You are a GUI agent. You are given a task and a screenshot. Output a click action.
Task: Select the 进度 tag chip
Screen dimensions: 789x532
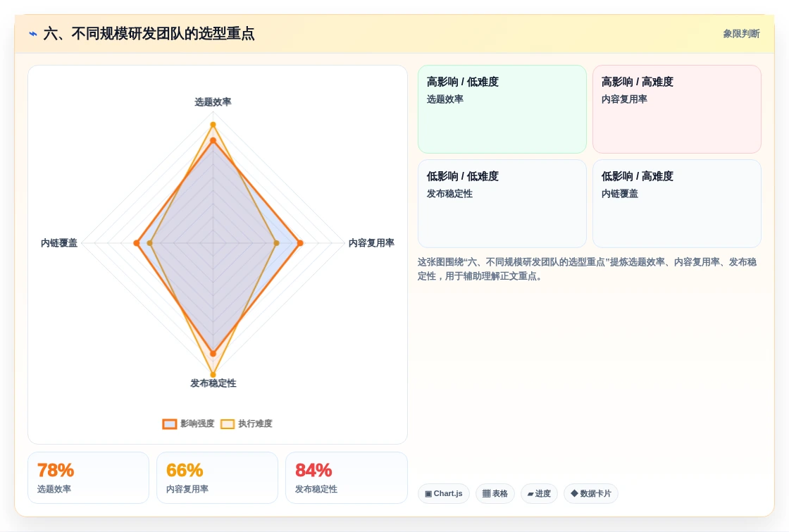(x=539, y=494)
